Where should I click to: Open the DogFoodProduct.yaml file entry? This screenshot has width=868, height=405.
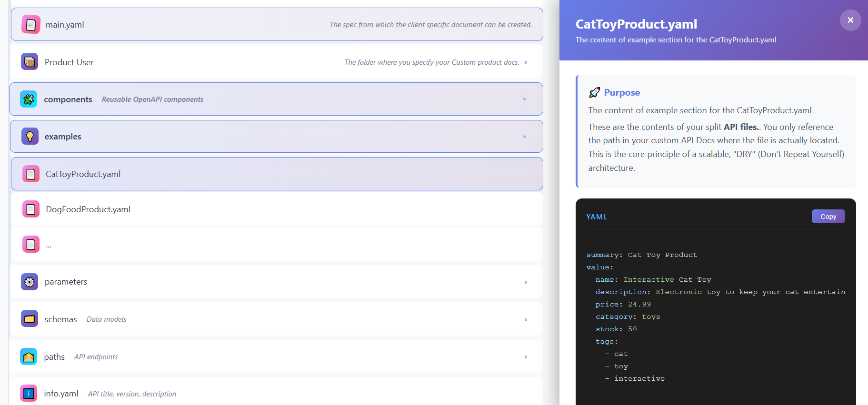(x=88, y=209)
